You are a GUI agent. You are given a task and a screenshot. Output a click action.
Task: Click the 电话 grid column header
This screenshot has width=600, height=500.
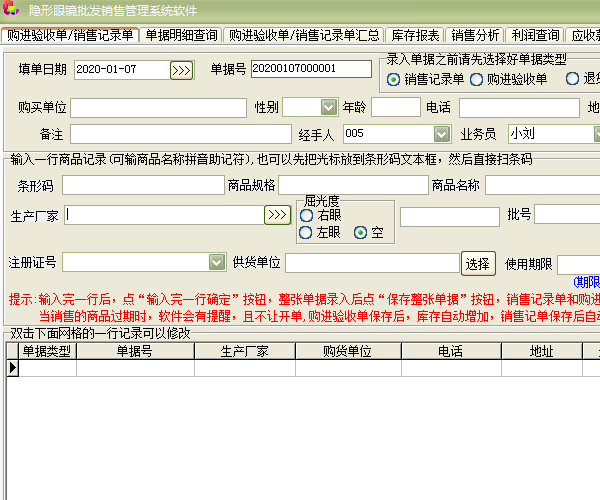point(451,351)
